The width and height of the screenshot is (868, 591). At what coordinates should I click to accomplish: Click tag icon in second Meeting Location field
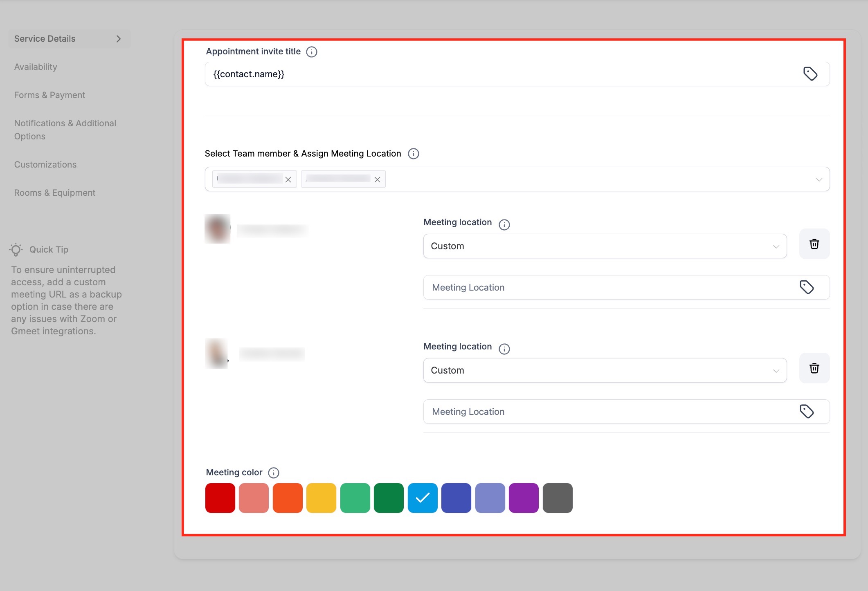806,412
